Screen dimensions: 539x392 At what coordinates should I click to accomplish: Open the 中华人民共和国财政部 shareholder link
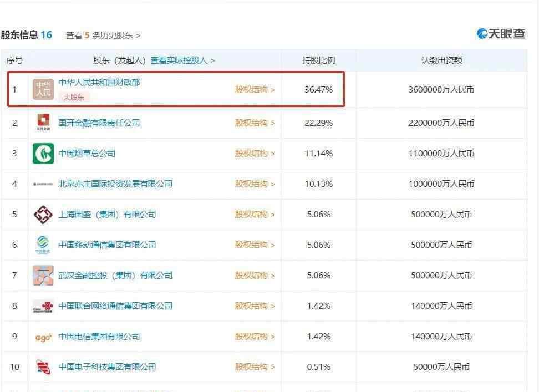pos(99,83)
